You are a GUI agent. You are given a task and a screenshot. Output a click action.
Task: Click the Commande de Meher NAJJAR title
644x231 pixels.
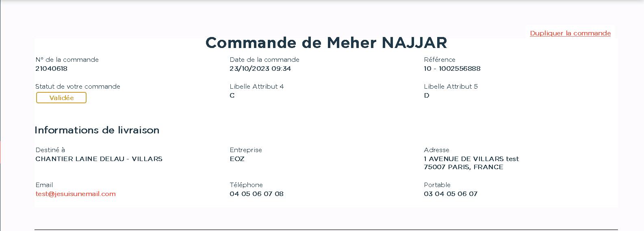[x=326, y=43]
